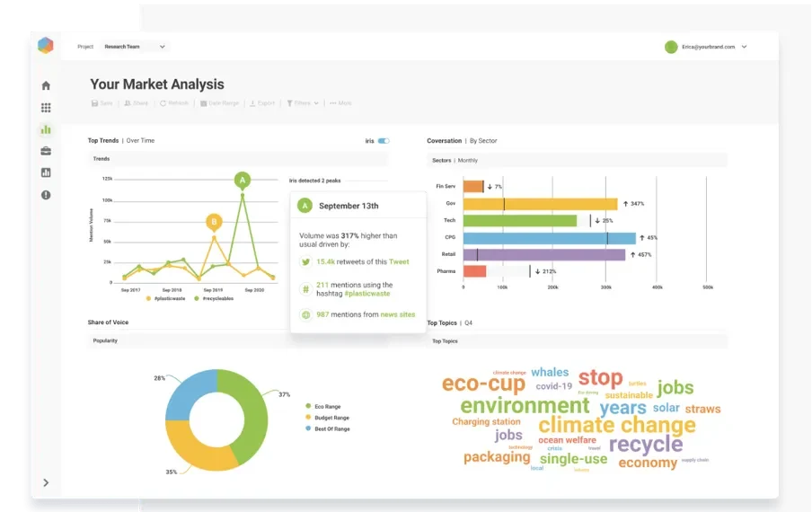Click 'single-use' in the word cloud
This screenshot has height=512, width=812.
coord(573,459)
